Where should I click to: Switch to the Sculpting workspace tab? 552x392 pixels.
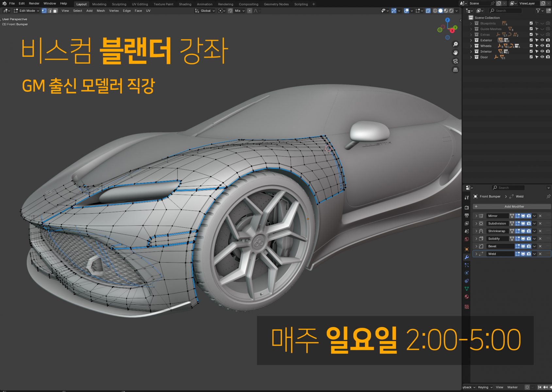[119, 4]
